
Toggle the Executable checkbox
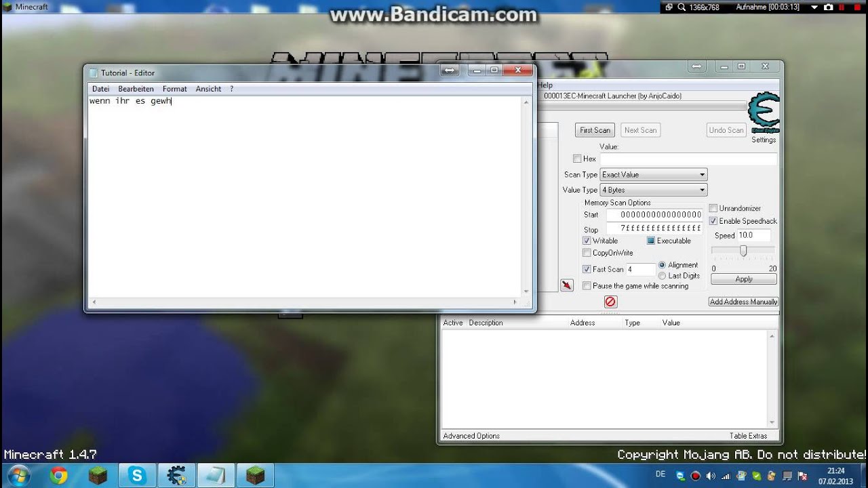click(651, 241)
